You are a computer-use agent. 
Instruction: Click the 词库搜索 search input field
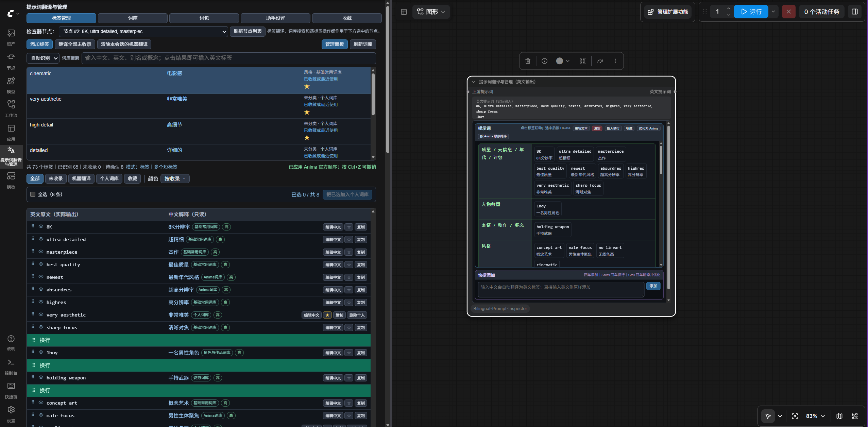point(228,58)
